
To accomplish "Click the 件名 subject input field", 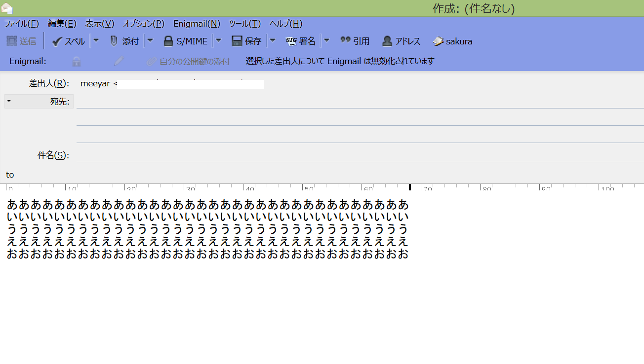I will pos(360,155).
